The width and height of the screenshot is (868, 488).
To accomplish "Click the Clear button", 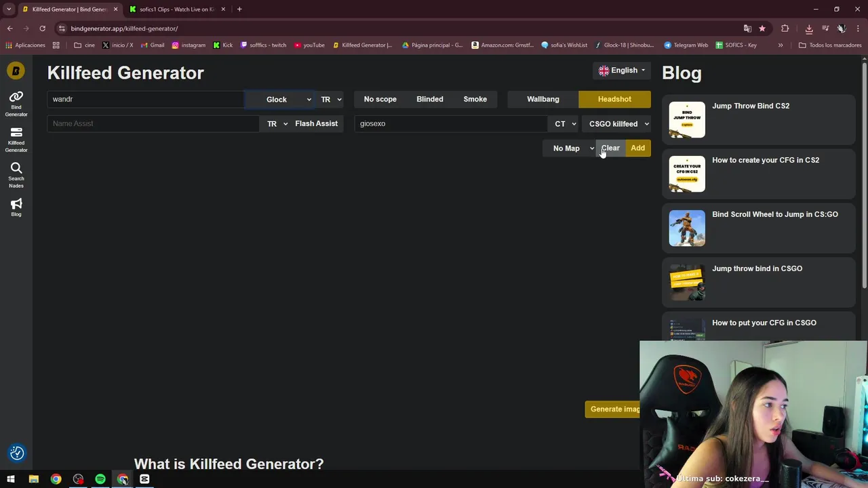I will point(610,148).
